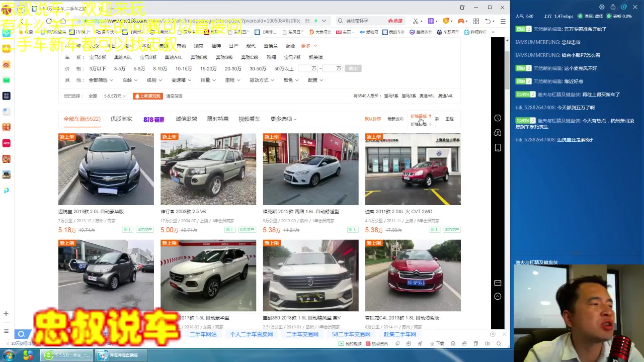This screenshot has height=362, width=644.
Task: Click the lock icon in chat panel
Action: click(x=613, y=7)
